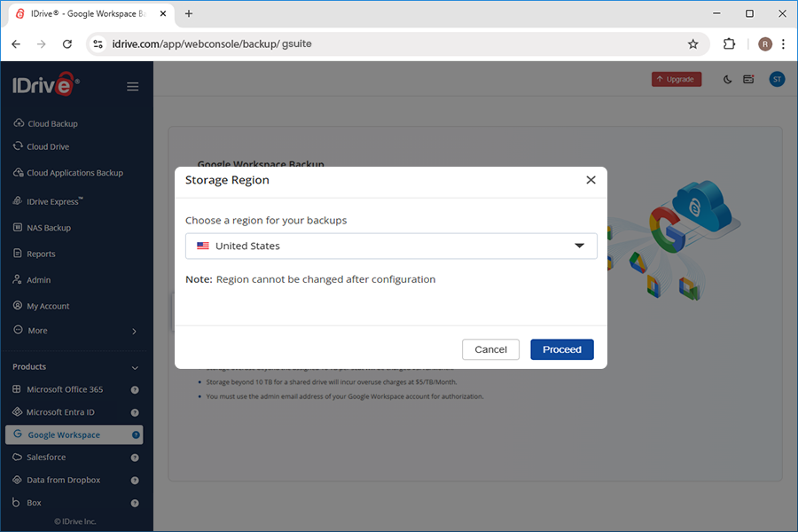Click help icon next to Salesforce

pyautogui.click(x=135, y=458)
